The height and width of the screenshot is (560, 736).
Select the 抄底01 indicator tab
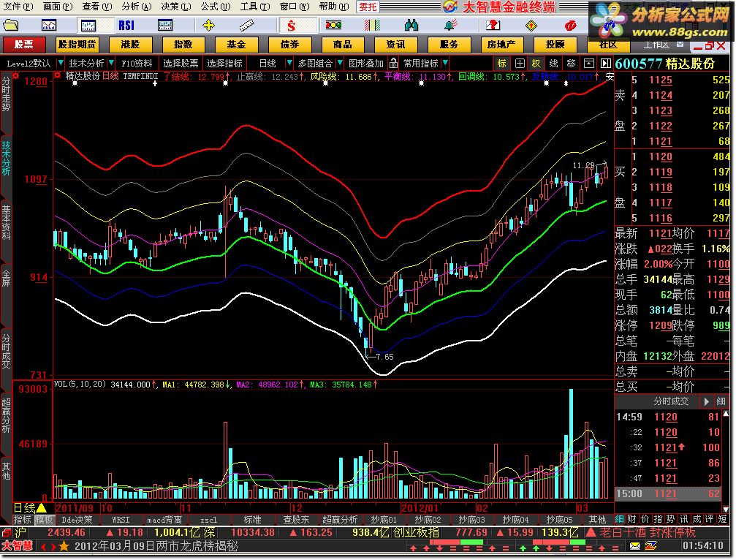coord(384,520)
